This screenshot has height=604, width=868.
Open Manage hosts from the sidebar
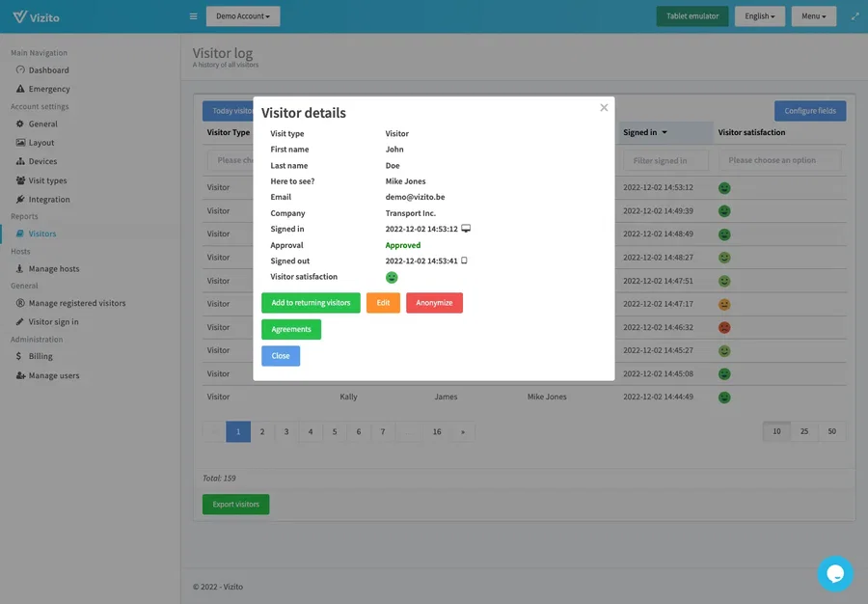55,268
